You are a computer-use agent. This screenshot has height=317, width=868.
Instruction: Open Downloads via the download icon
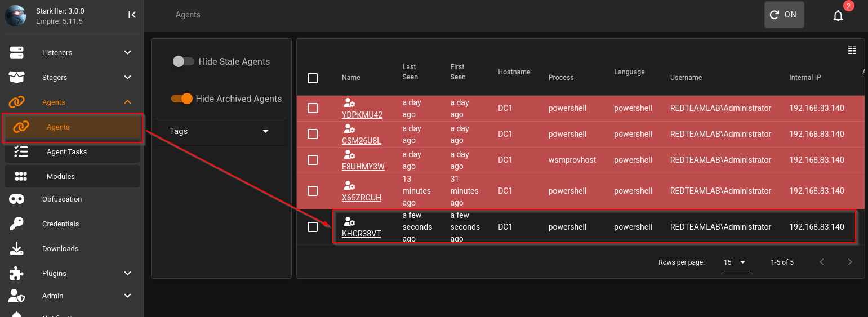coord(17,248)
